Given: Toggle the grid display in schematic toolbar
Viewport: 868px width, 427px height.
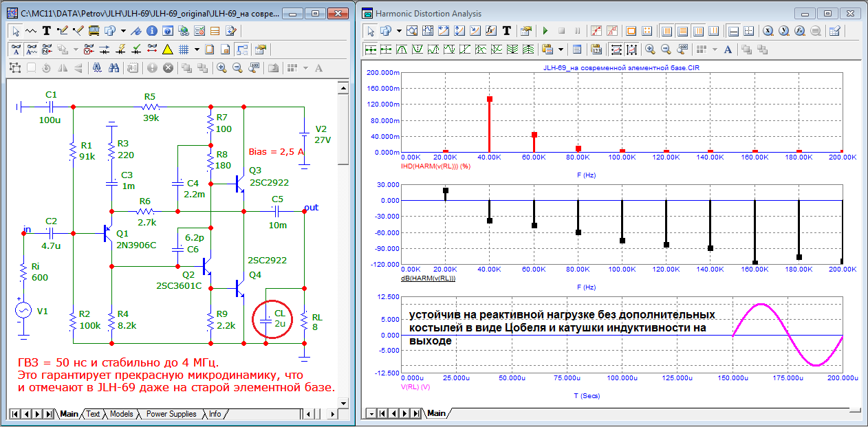Looking at the screenshot, I should click(x=184, y=49).
